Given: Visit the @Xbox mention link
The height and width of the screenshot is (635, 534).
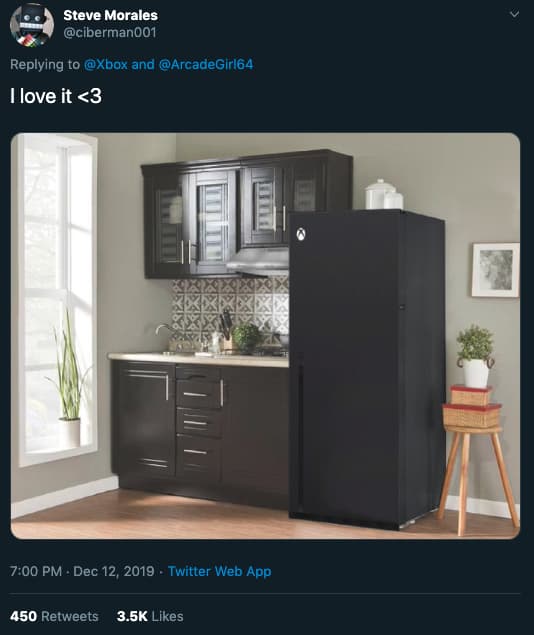Looking at the screenshot, I should (105, 64).
